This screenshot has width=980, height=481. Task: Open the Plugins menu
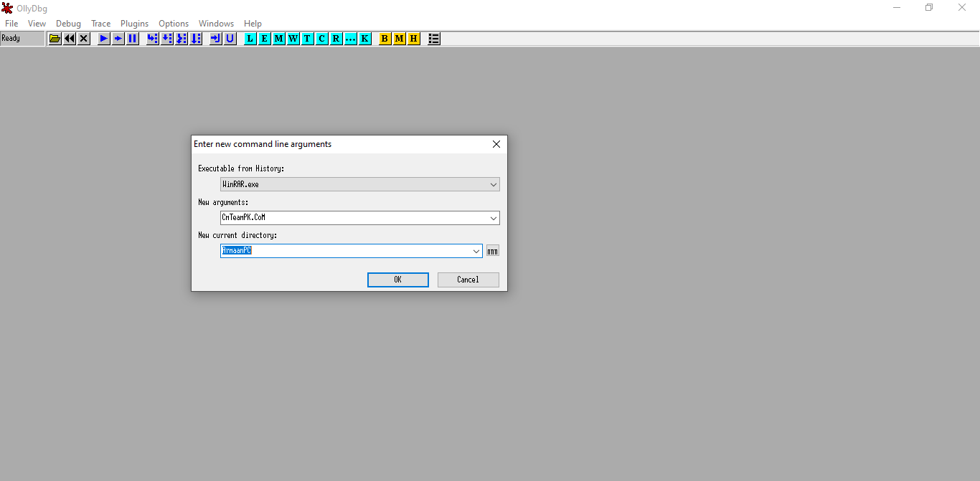point(135,24)
